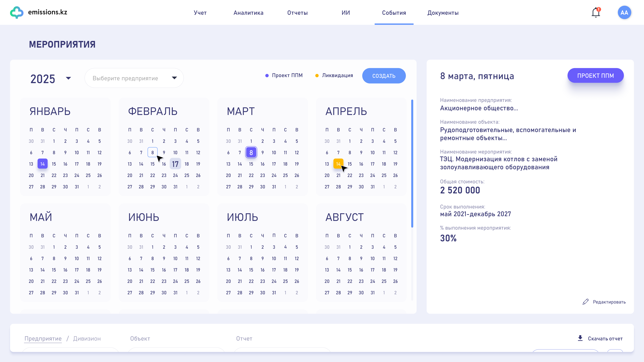Click the yellow Ликвидация legend dot

(x=317, y=75)
